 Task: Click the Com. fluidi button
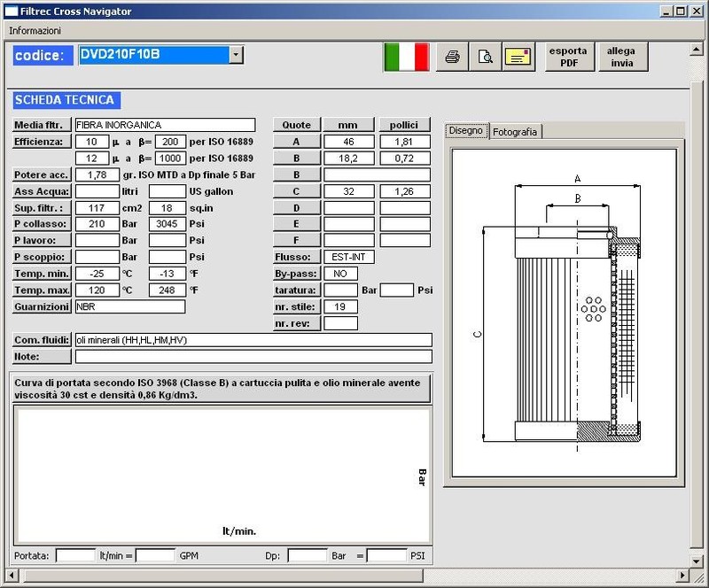click(x=42, y=340)
